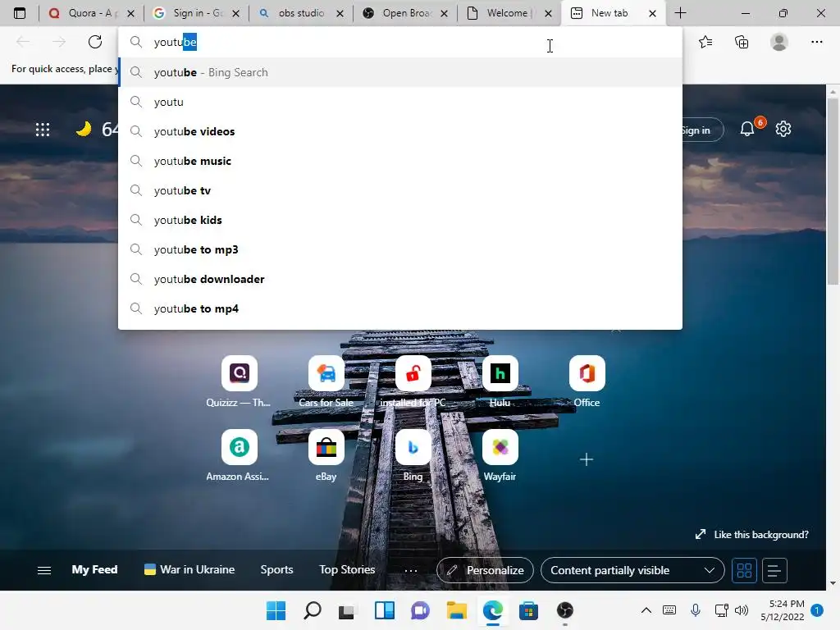The image size is (840, 630).
Task: Open the Hulu quick link tile
Action: click(x=500, y=373)
